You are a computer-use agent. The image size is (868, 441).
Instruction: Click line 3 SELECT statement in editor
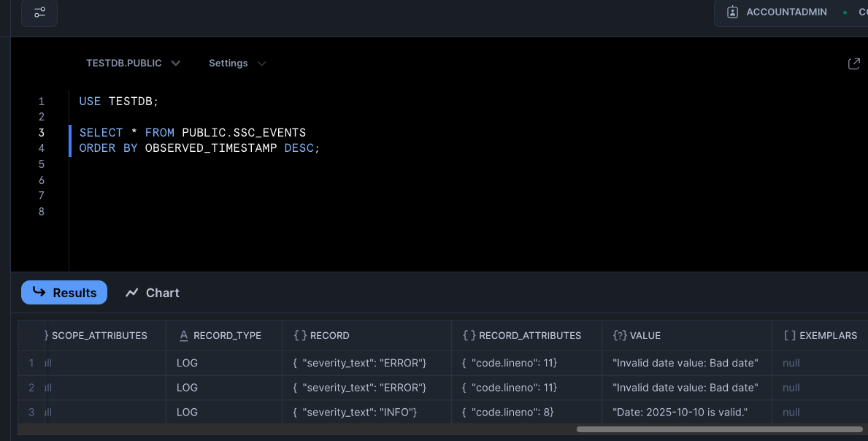click(x=193, y=133)
